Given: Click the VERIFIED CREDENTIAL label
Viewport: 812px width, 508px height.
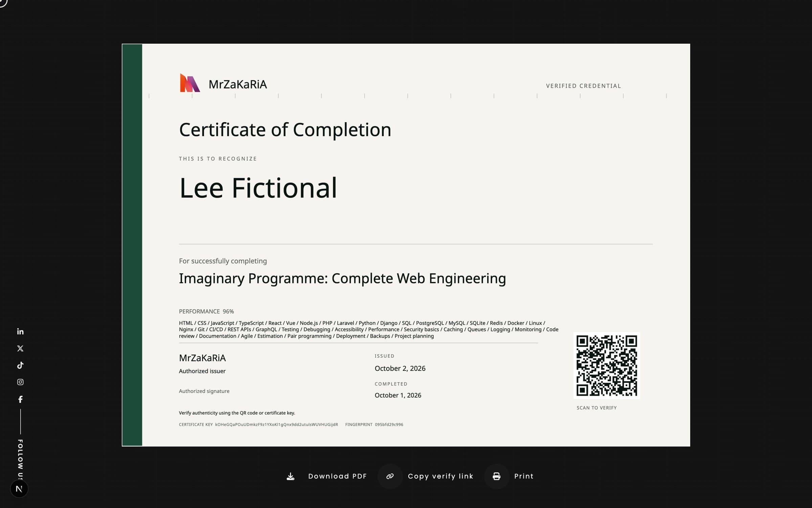Looking at the screenshot, I should pyautogui.click(x=583, y=86).
